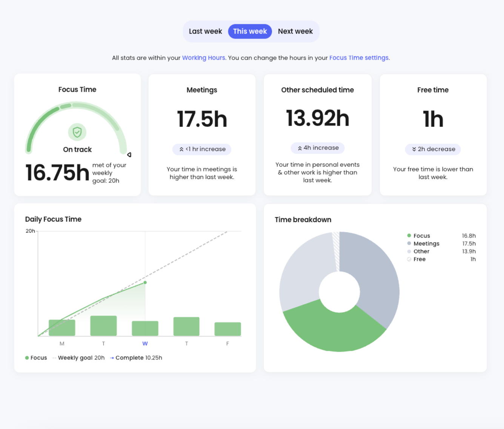Viewport: 504px width, 429px height.
Task: Select the green Focus dot in the donut legend
Action: point(409,235)
